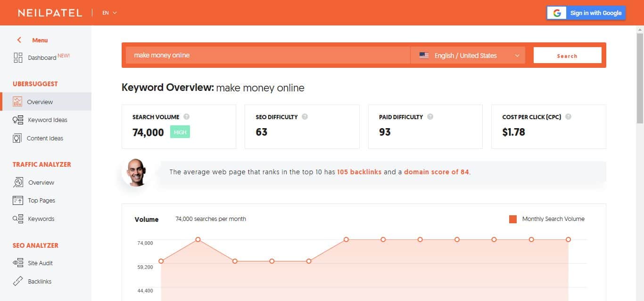This screenshot has width=644, height=301.
Task: Click the Dashboard grid icon
Action: coord(18,57)
